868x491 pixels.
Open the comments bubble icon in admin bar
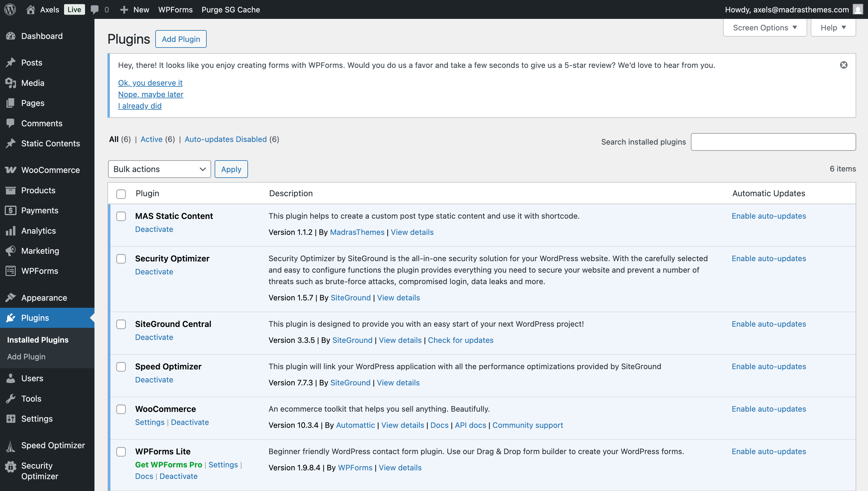(x=95, y=9)
